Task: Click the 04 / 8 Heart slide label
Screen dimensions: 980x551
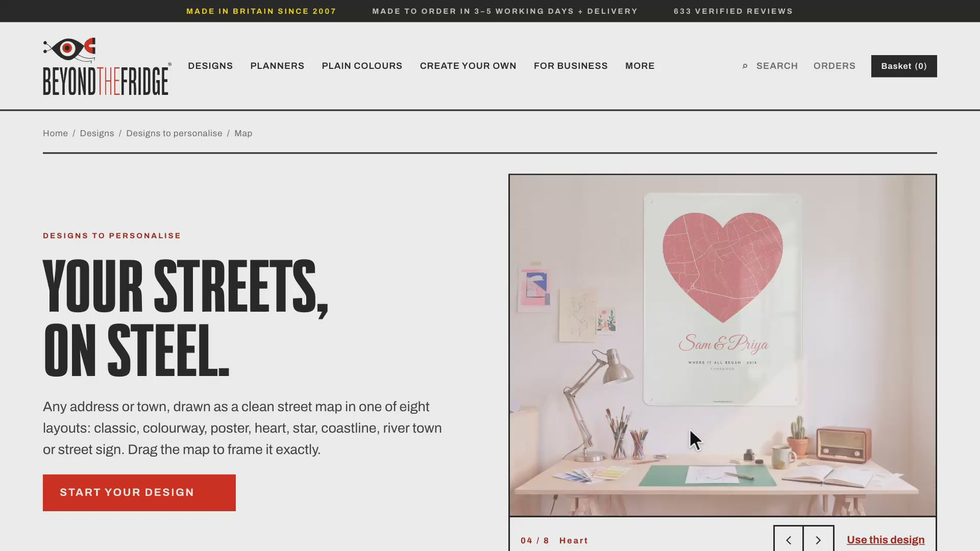Action: pyautogui.click(x=554, y=541)
